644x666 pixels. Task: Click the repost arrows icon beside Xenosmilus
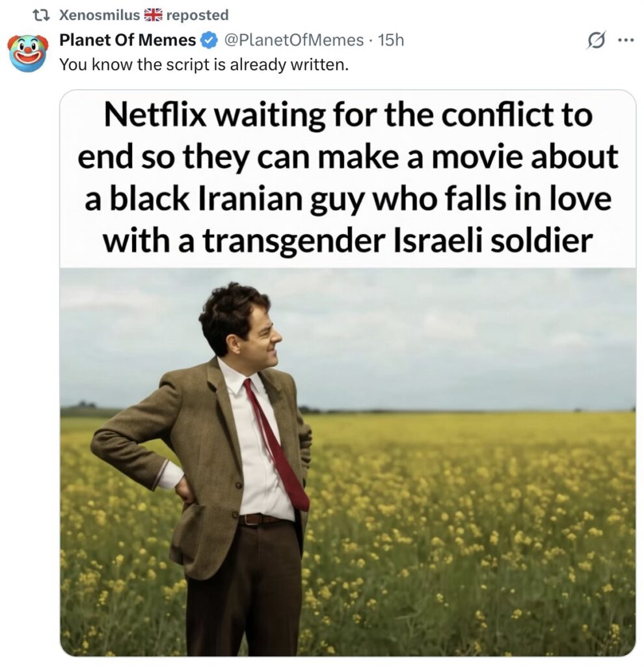42,16
